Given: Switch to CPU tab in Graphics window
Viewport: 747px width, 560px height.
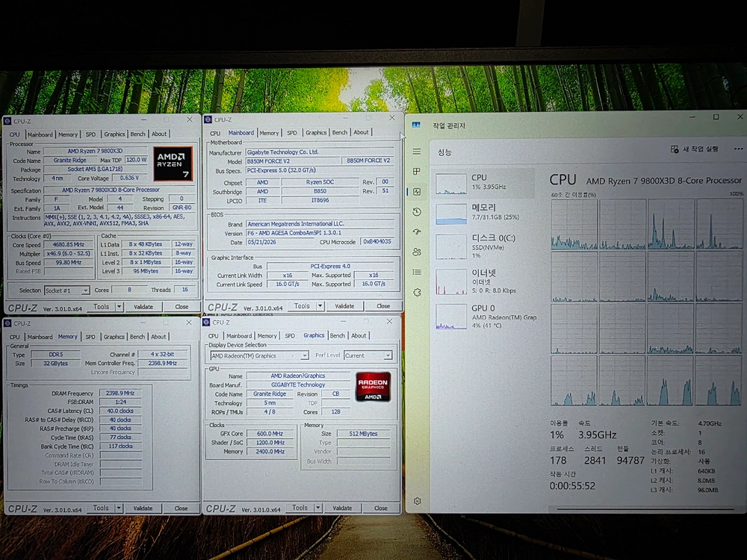Looking at the screenshot, I should tap(214, 336).
